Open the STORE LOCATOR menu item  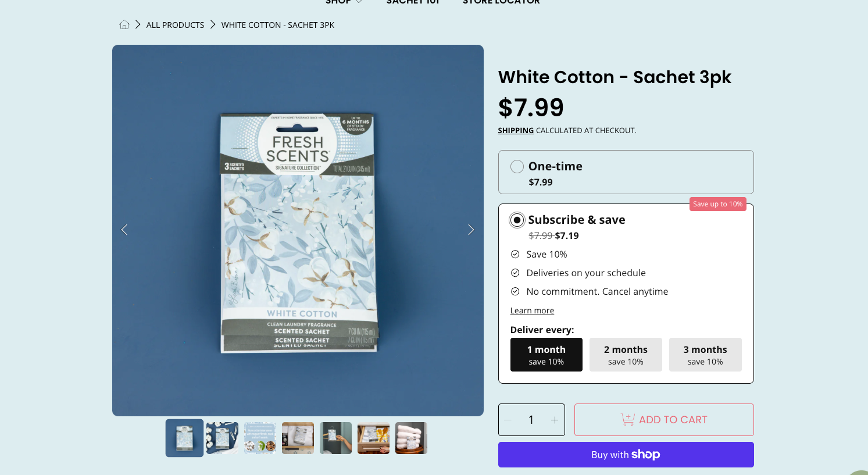click(501, 2)
